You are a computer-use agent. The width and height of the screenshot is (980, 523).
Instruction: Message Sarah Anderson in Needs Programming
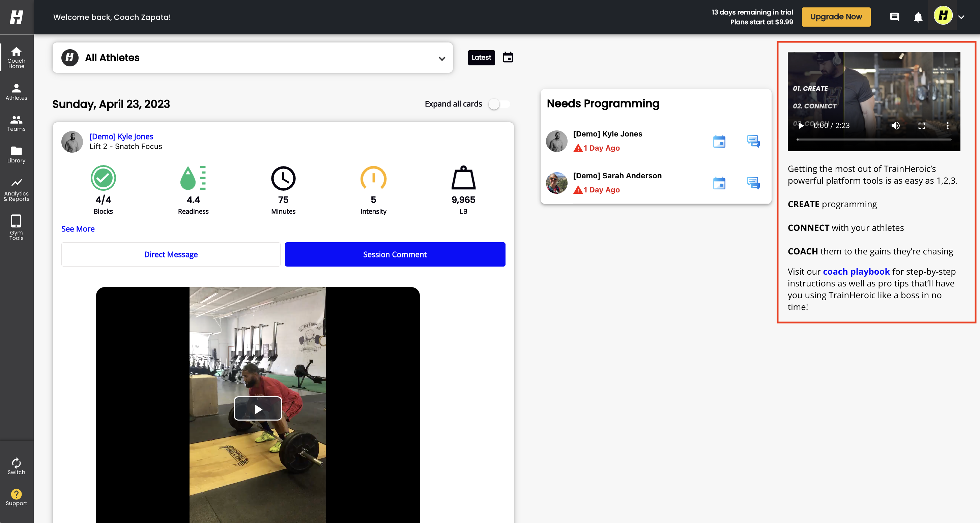click(x=753, y=183)
